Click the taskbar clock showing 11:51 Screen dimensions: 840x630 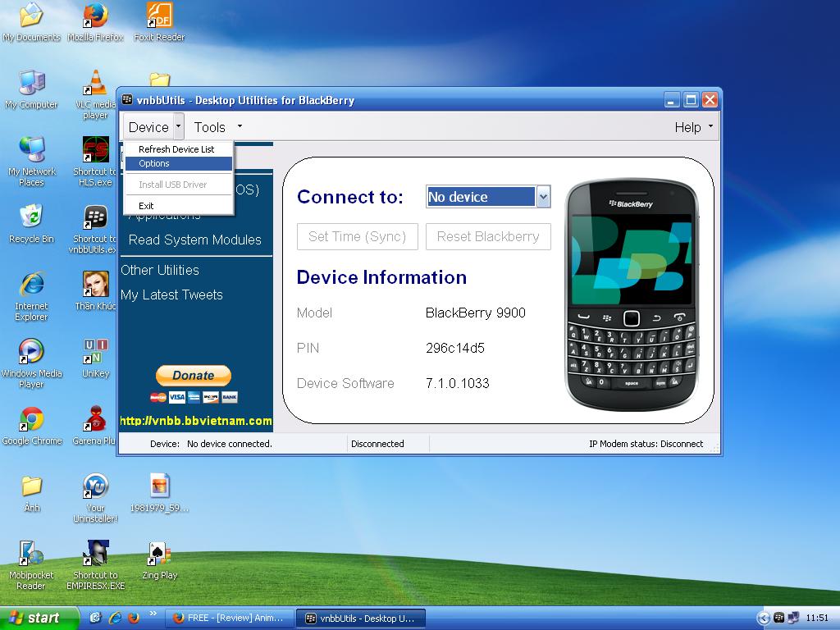[816, 618]
